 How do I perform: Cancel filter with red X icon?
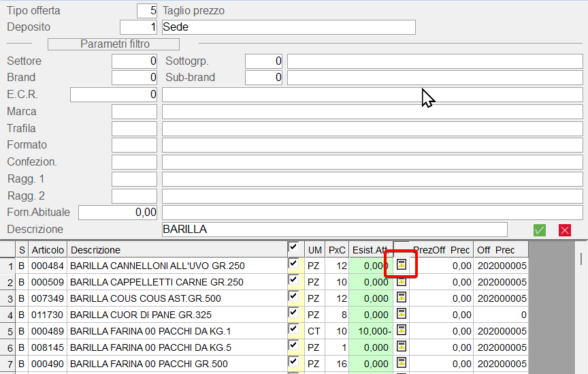click(565, 230)
